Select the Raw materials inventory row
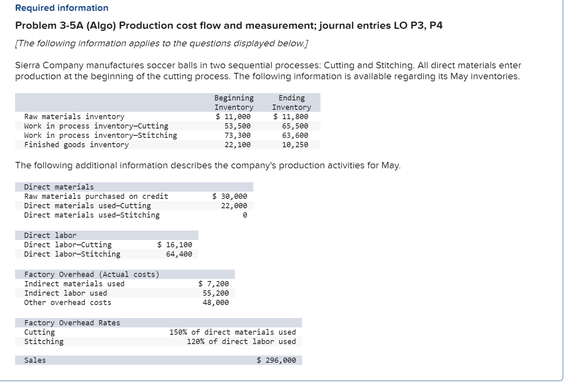 [74, 116]
